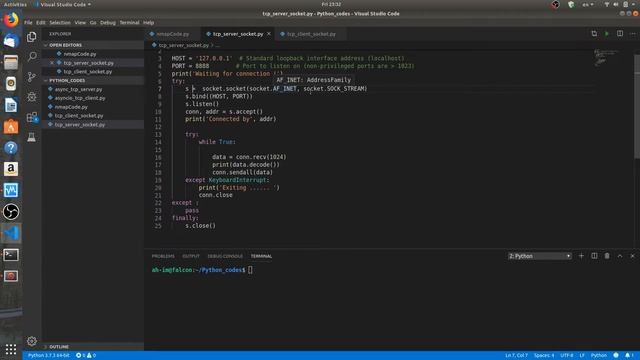
Task: Open the Terminal menu
Action: click(x=129, y=22)
